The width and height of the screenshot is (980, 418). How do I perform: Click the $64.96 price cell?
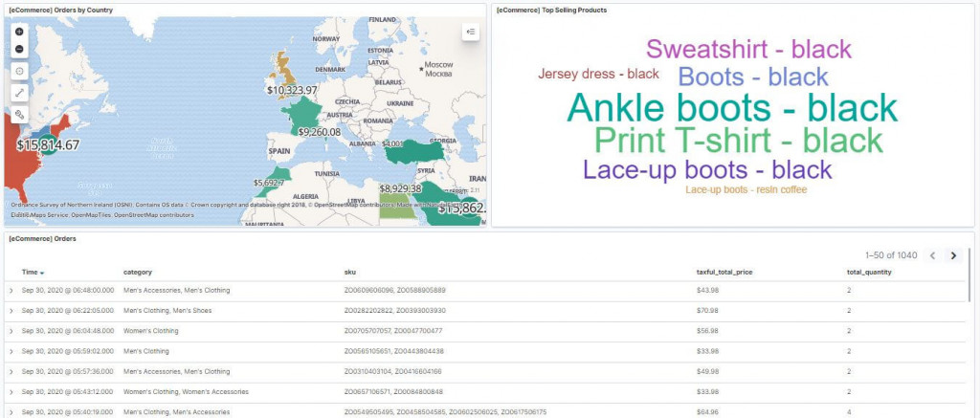tap(707, 412)
